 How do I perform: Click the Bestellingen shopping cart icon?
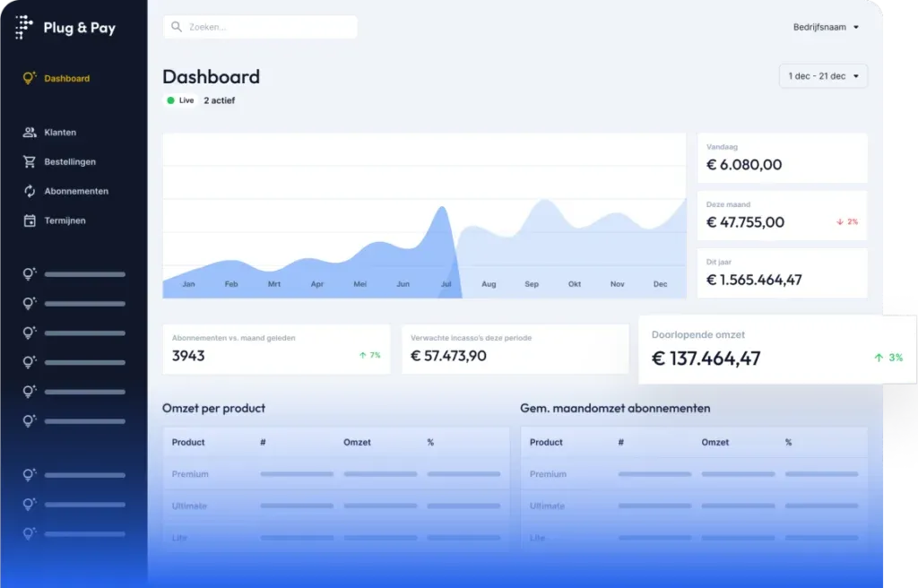coord(30,162)
